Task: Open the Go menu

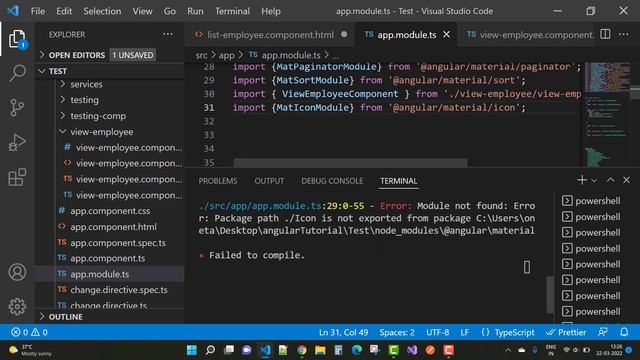Action: click(x=170, y=11)
